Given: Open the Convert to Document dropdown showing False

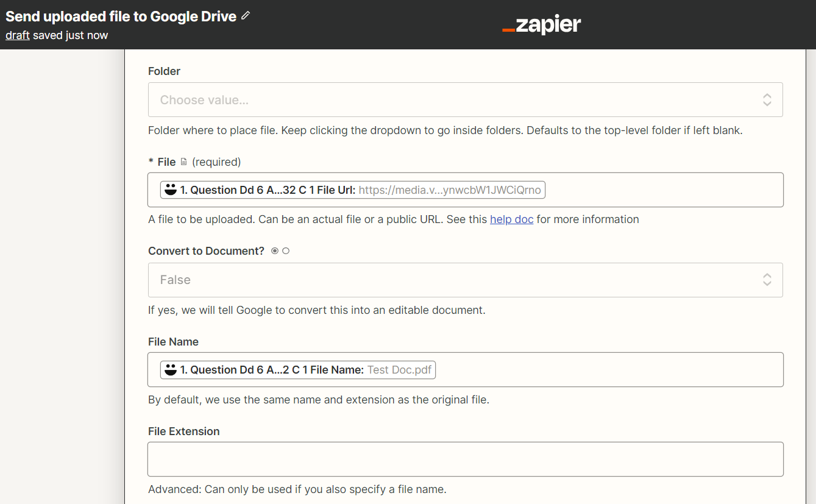Looking at the screenshot, I should (465, 280).
